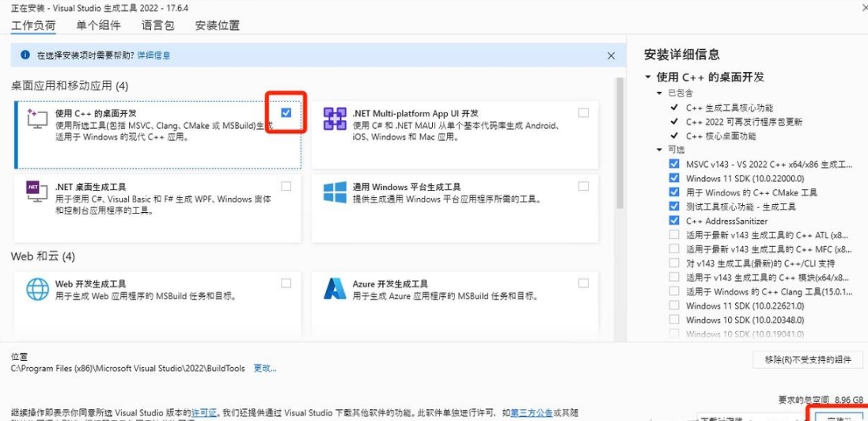
Task: Click the C++ desktop development monitor icon
Action: tap(37, 119)
